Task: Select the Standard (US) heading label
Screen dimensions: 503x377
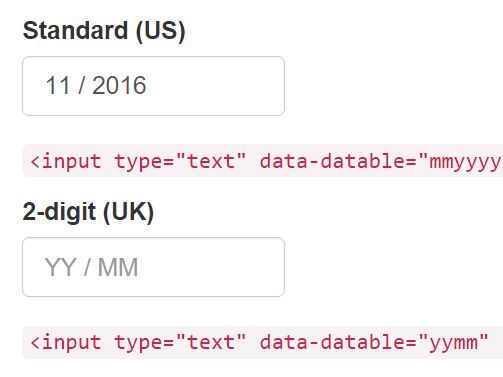Action: point(104,31)
